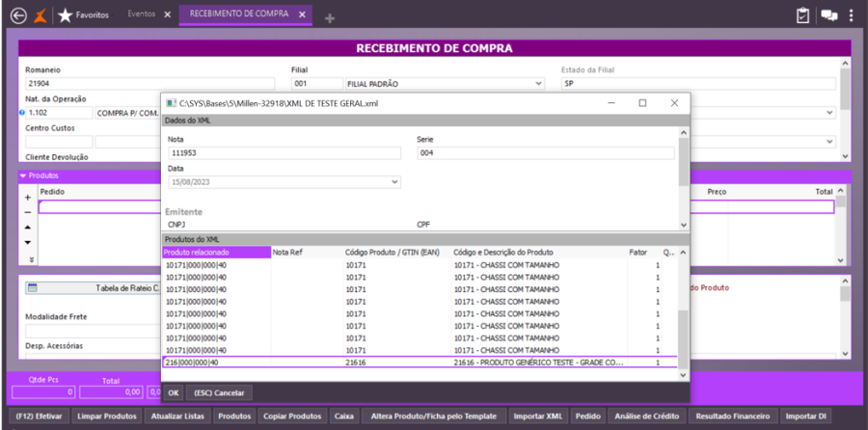Close the Eventos tab
Viewport: 868px width, 430px height.
click(x=166, y=15)
